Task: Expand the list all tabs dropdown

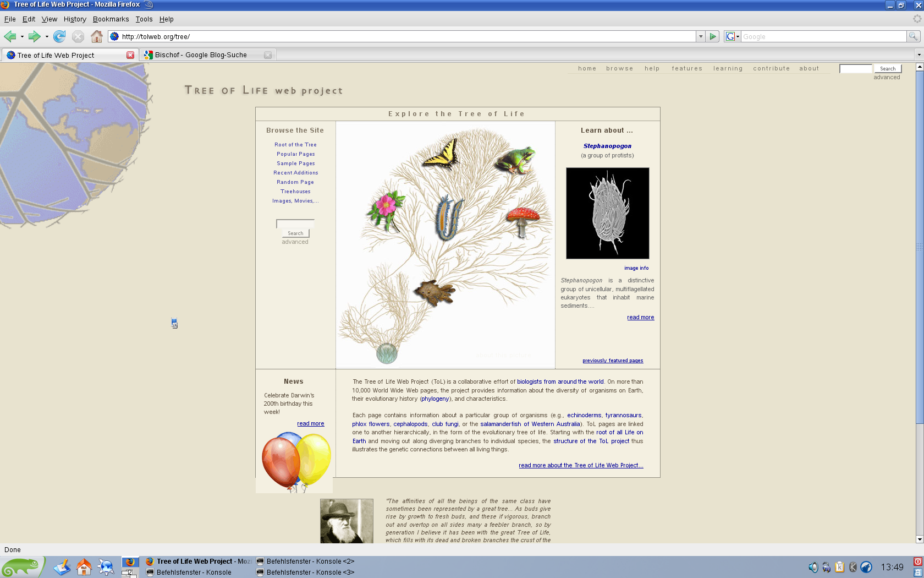Action: pyautogui.click(x=919, y=54)
